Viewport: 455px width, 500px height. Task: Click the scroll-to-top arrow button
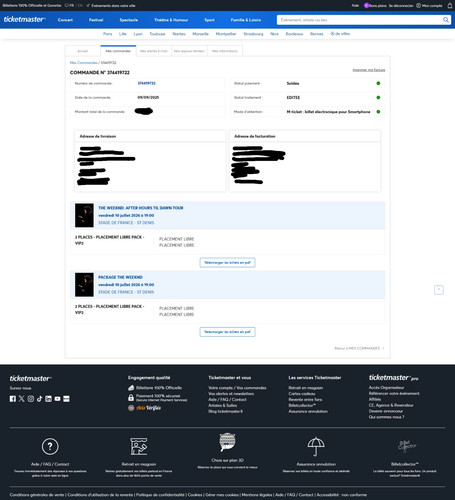coord(439,290)
